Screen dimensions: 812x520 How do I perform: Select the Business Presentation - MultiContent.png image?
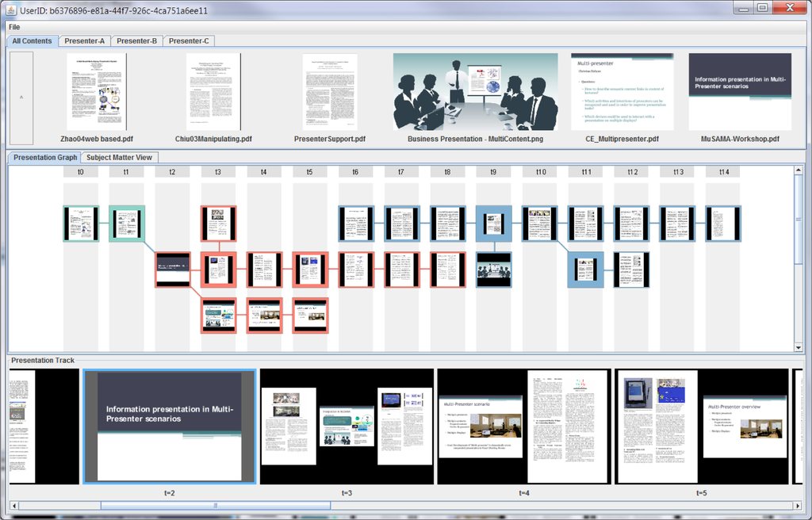click(475, 92)
